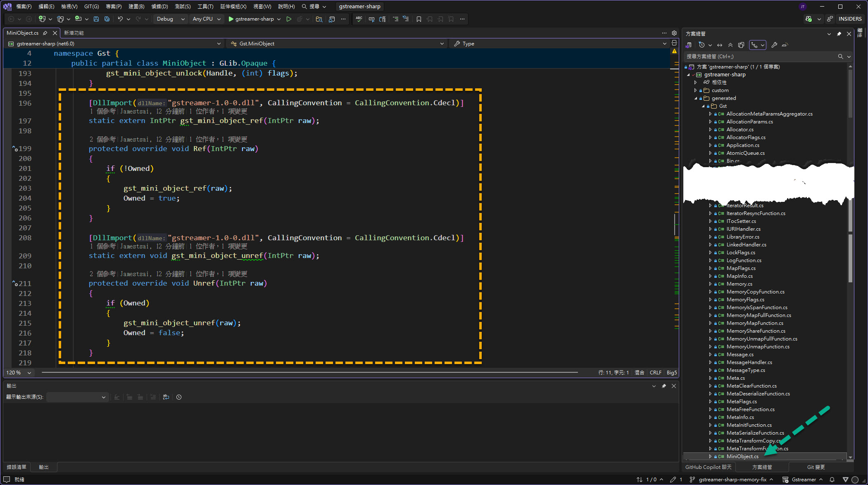Sync Solution Explorer with active document
This screenshot has height=485, width=868.
(720, 45)
